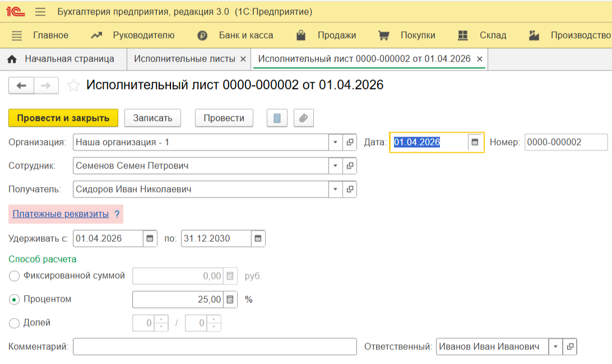Click the Провести и закрыть button
The height and width of the screenshot is (364, 612).
pyautogui.click(x=63, y=118)
